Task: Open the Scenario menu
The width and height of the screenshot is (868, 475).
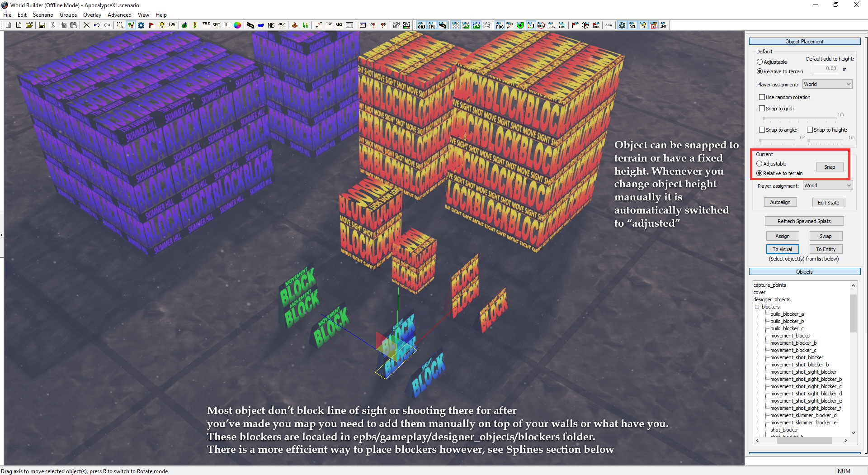Action: (x=43, y=15)
